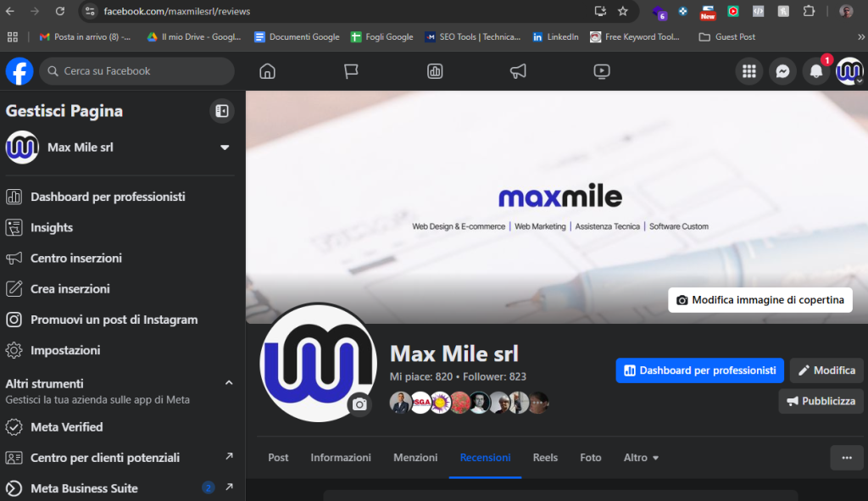Open Il mio Drive bookmark
868x501 pixels.
(x=194, y=37)
